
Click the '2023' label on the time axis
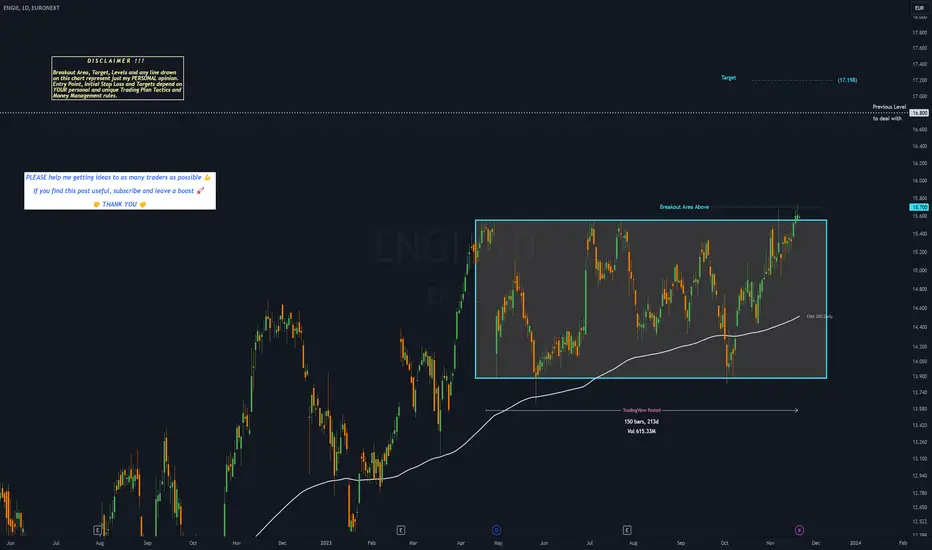tap(326, 543)
